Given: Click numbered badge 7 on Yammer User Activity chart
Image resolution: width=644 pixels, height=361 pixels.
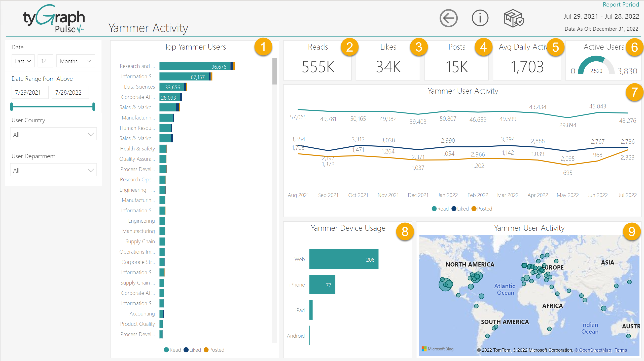Looking at the screenshot, I should 634,92.
